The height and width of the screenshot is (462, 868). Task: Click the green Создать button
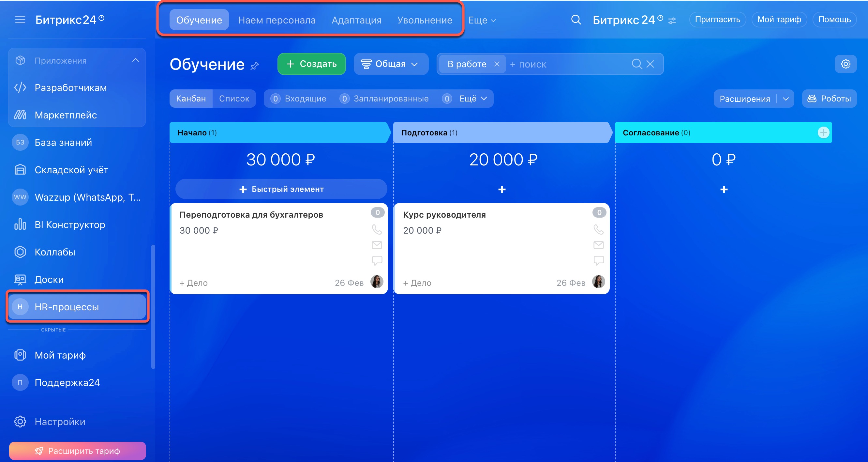(311, 64)
